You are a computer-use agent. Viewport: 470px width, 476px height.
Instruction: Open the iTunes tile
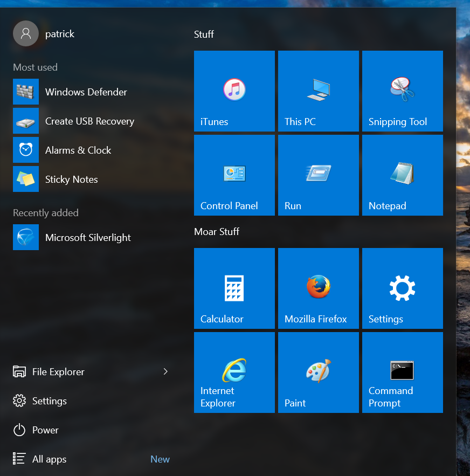234,91
